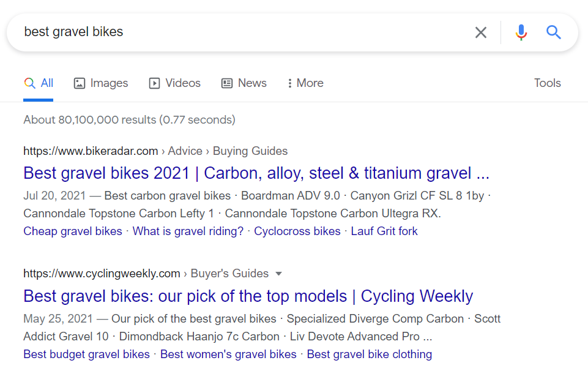Image resolution: width=588 pixels, height=382 pixels.
Task: Open the More search categories menu
Action: (305, 83)
